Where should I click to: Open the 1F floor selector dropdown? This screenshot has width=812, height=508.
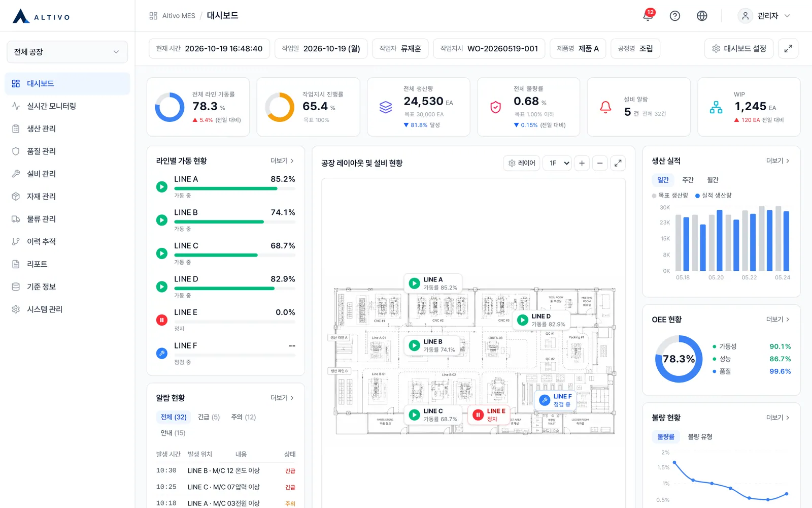coord(557,163)
